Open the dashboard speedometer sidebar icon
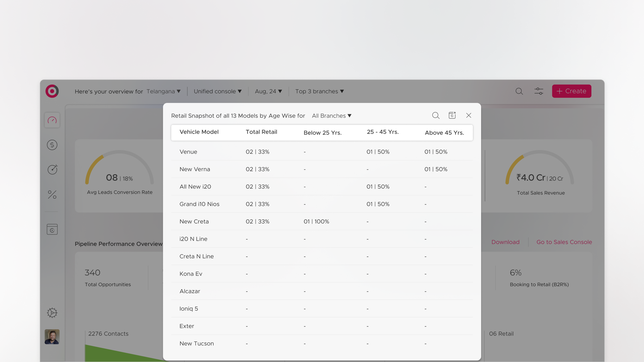 coord(52,120)
